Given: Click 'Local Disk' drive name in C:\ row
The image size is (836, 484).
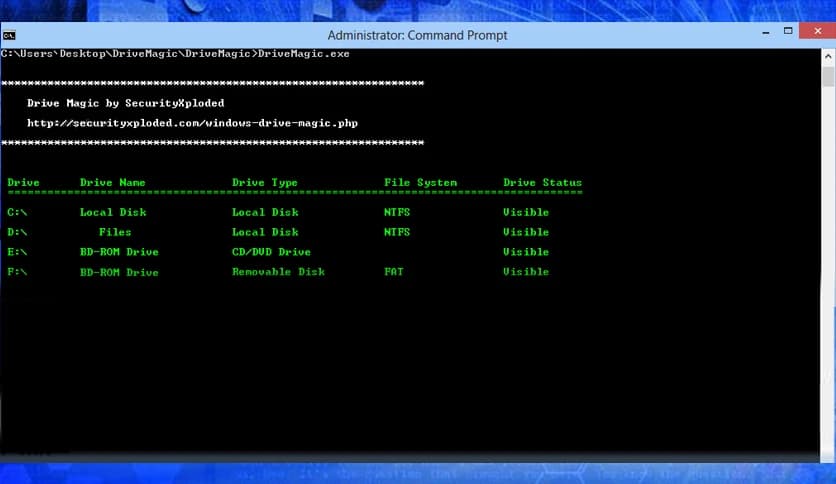Looking at the screenshot, I should coord(113,212).
